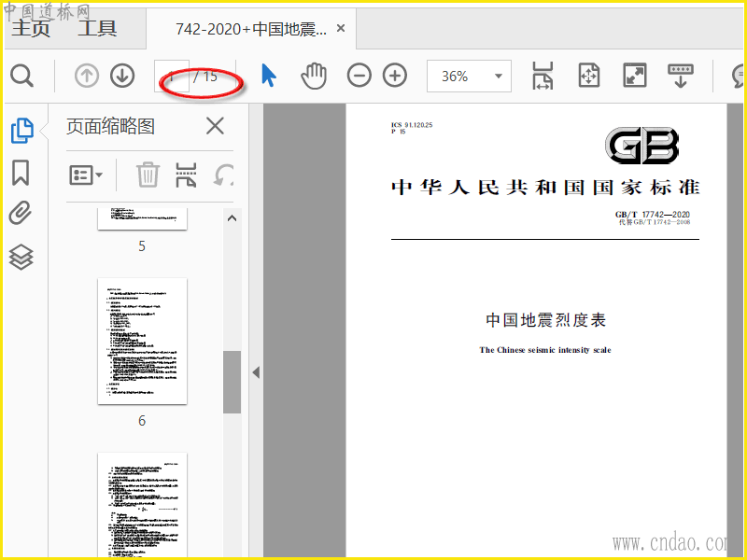
Task: Switch to the 主页 tab
Action: 31,28
